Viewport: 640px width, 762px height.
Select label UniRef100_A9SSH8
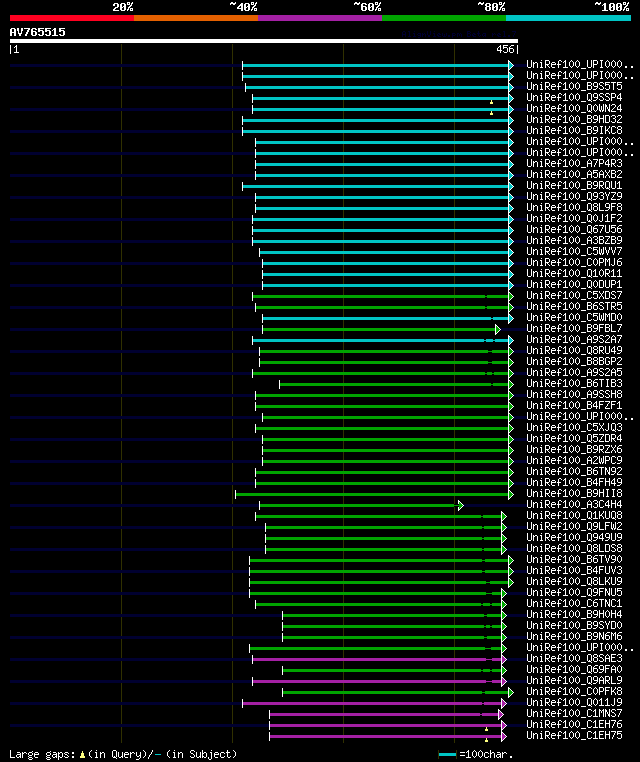click(x=574, y=395)
